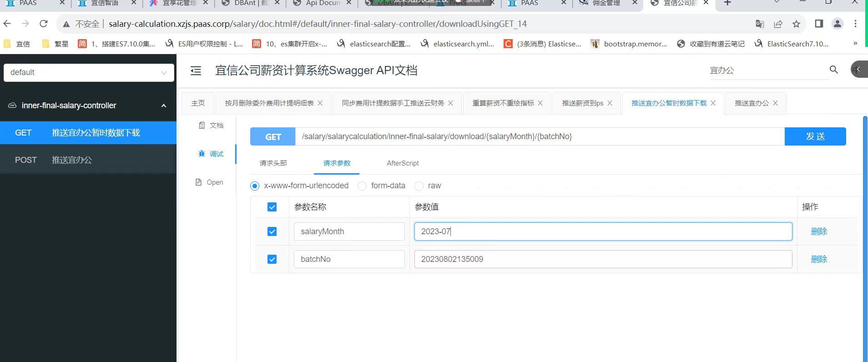Viewport: 868px width, 362px height.
Task: Switch to the 佣金管理 browser tab
Action: coord(606,3)
